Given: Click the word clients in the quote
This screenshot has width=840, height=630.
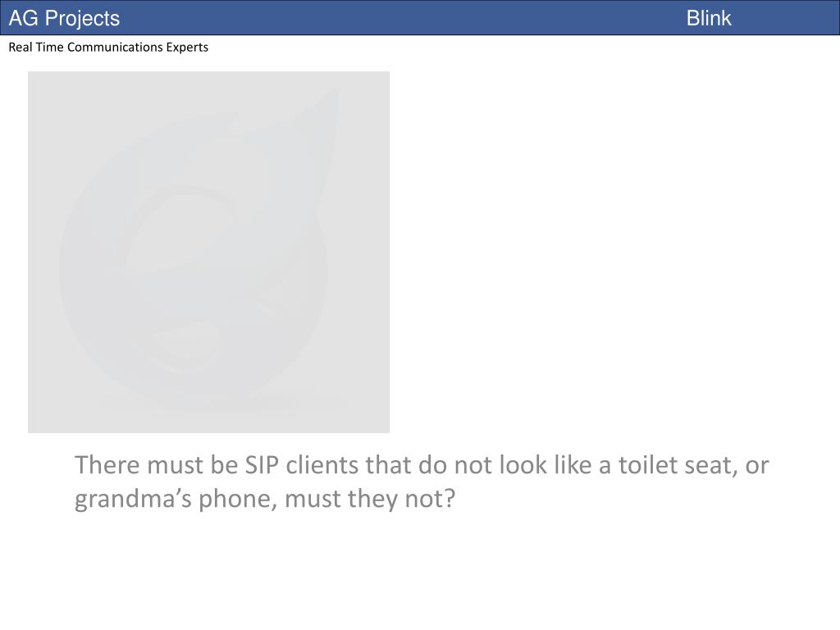Looking at the screenshot, I should 322,465.
